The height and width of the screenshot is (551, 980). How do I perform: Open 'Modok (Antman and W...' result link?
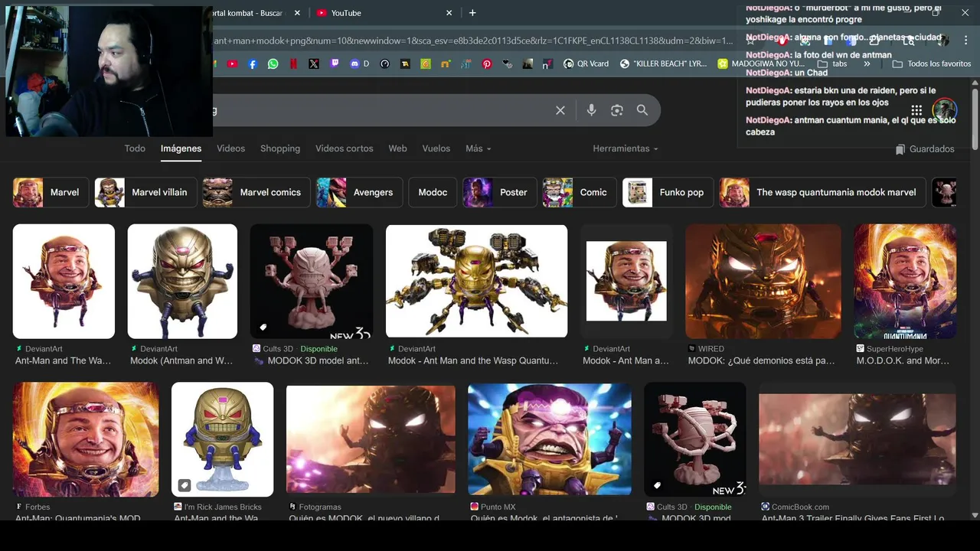pos(181,360)
